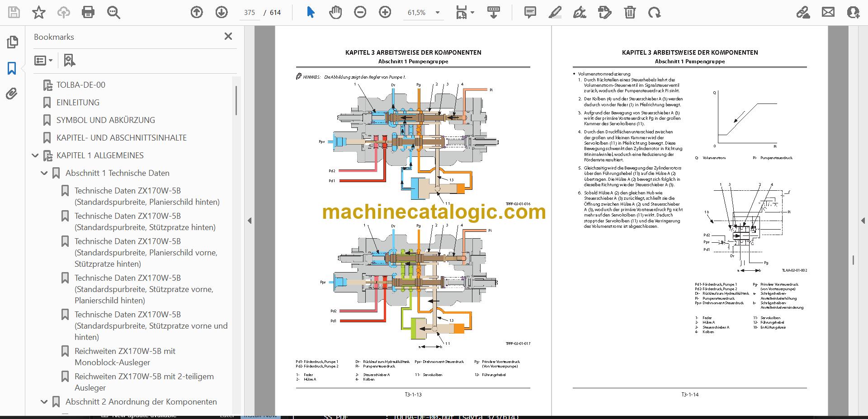Toggle the Attachments paperclip panel
This screenshot has height=419, width=868.
click(x=12, y=94)
